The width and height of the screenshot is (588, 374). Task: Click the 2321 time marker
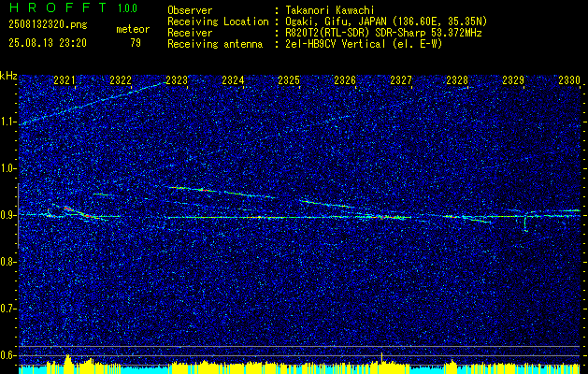(x=65, y=79)
